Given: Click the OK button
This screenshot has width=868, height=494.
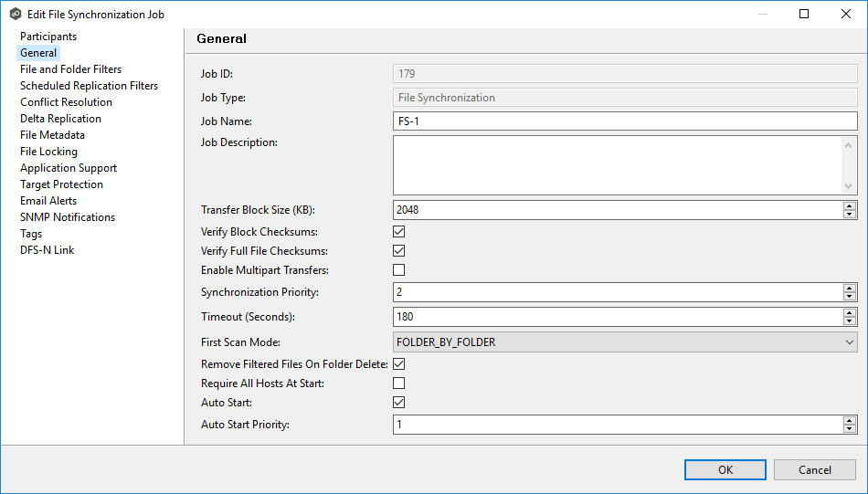Looking at the screenshot, I should (x=725, y=469).
